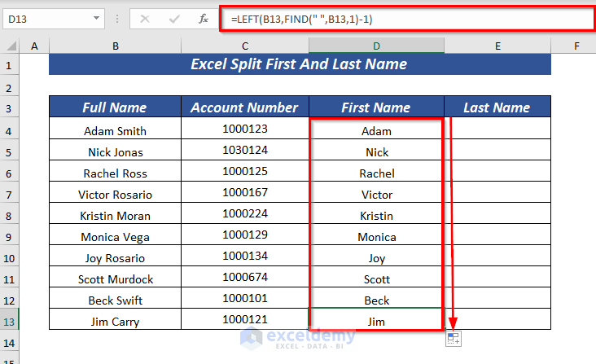Viewport: 596px width, 364px height.
Task: Select column E header
Action: click(x=497, y=46)
